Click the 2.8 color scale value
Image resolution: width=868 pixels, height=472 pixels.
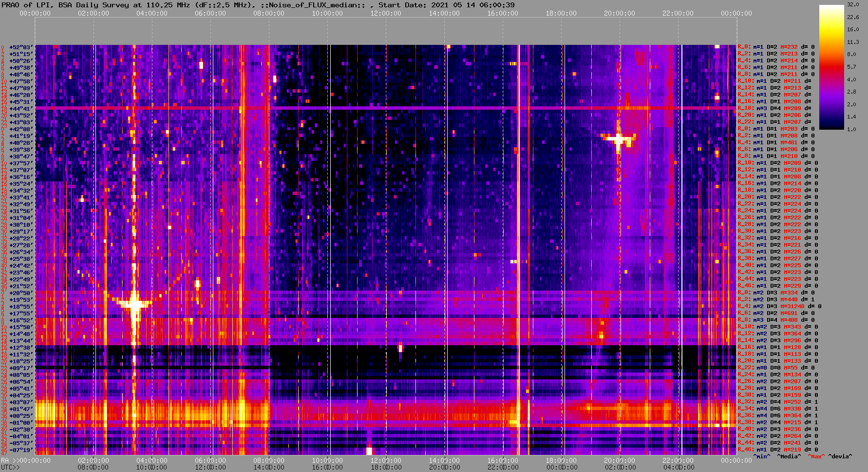tap(851, 92)
